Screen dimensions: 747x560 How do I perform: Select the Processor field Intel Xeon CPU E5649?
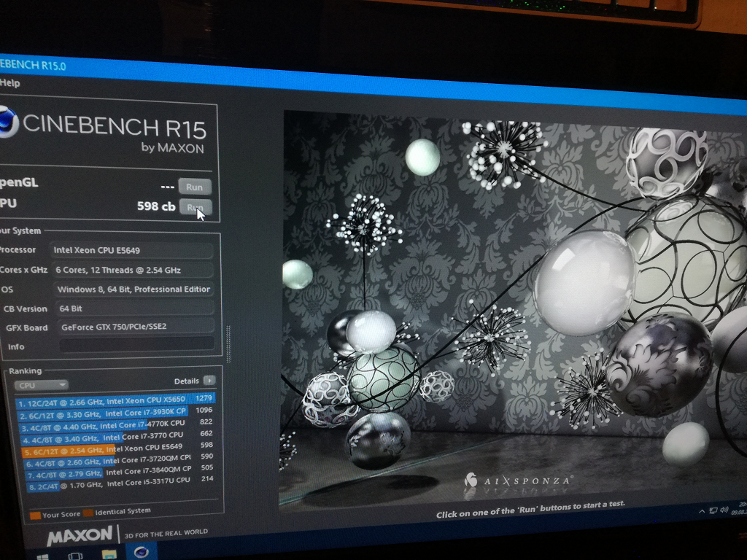[131, 250]
